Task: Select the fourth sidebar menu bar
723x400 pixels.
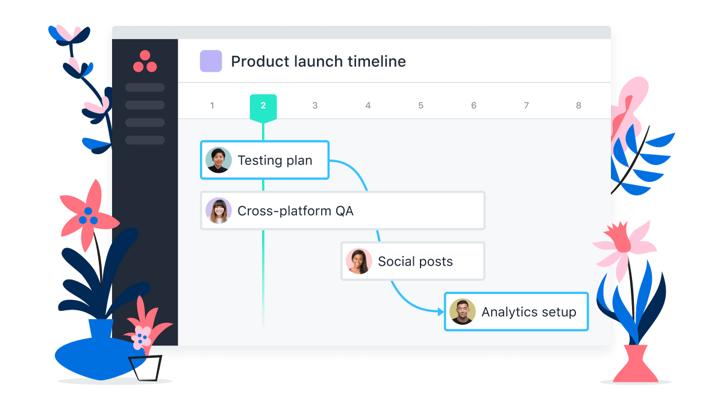Action: click(145, 140)
